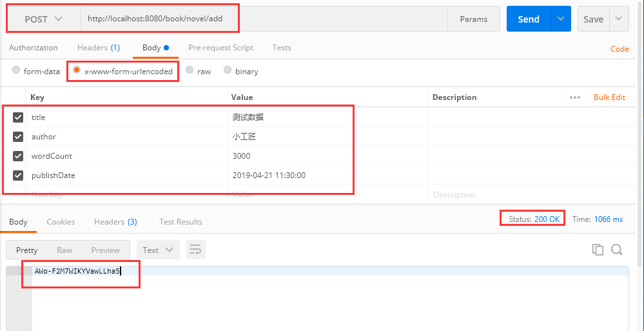Click the request URL field
Image resolution: width=644 pixels, height=331 pixels.
tap(264, 19)
